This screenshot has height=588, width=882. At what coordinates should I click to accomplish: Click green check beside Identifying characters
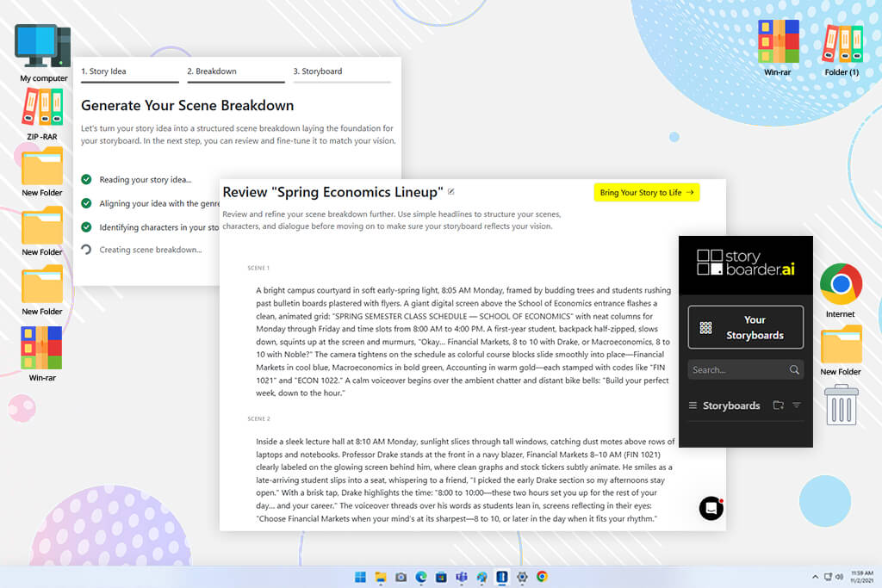point(86,226)
